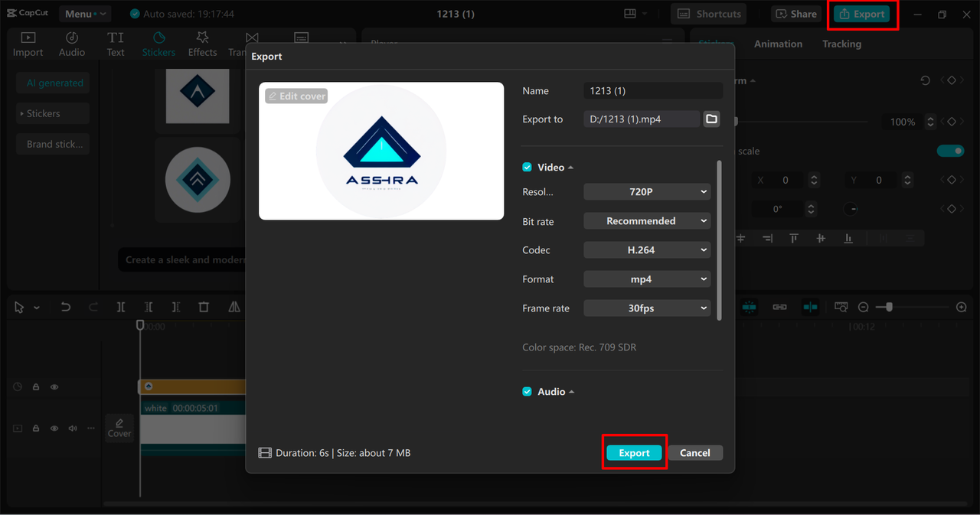Click the Delete left trim icon
This screenshot has height=515, width=980.
click(x=149, y=307)
